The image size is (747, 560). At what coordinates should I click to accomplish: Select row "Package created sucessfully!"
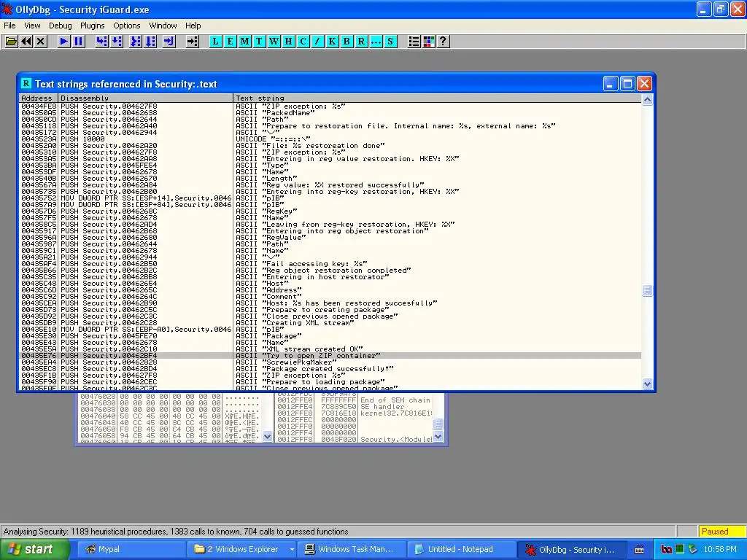330,369
